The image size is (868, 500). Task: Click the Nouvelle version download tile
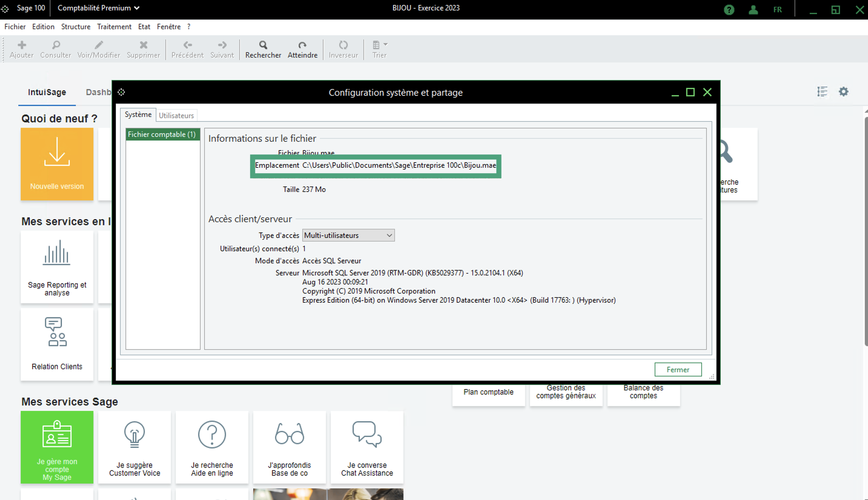click(x=57, y=164)
